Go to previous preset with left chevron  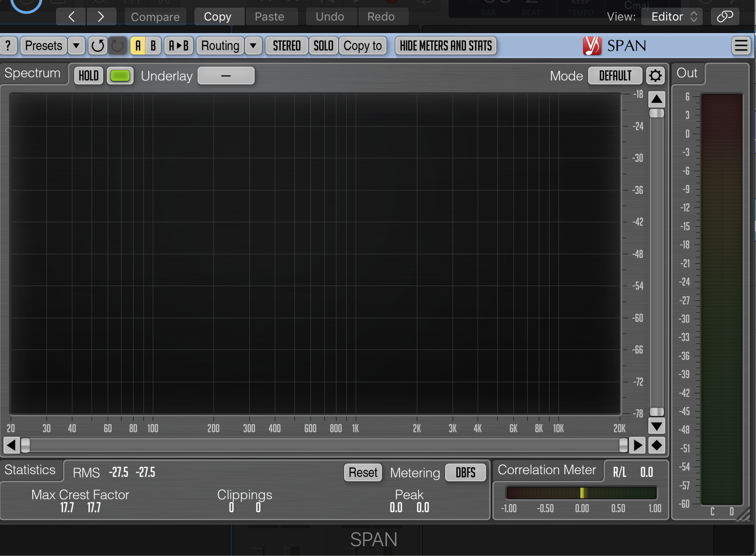pos(71,17)
